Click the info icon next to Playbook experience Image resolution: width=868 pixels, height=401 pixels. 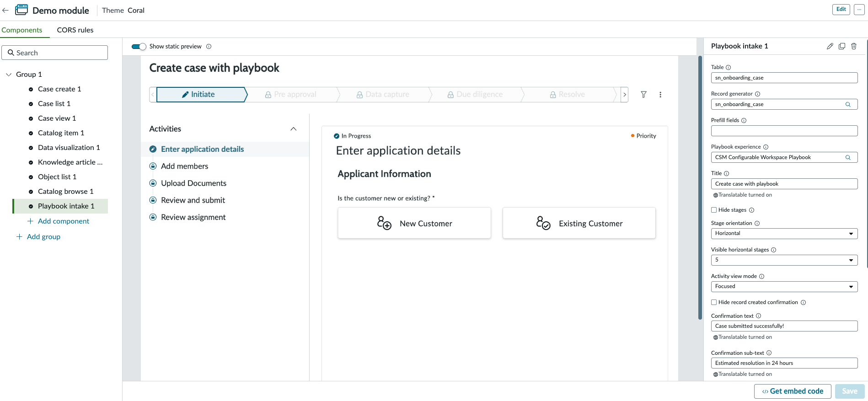(766, 147)
